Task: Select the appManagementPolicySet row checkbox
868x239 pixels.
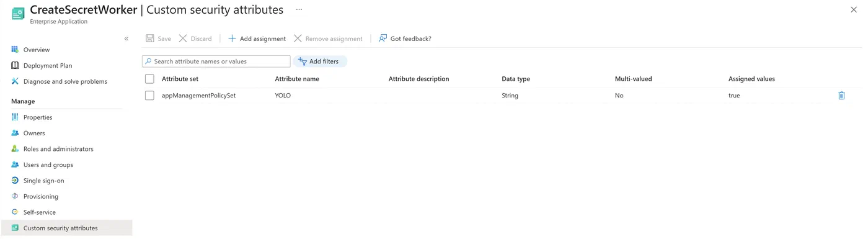Action: (x=149, y=96)
